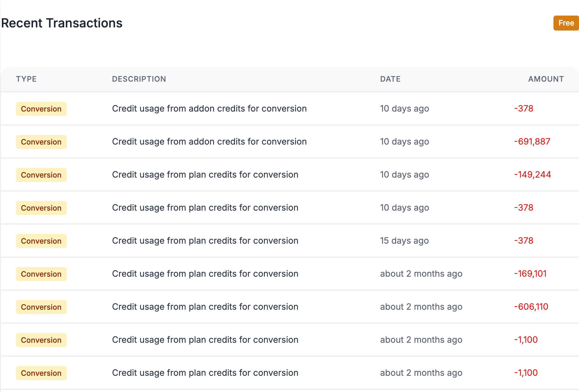Click the Recent Transactions heading
This screenshot has height=392, width=579.
pyautogui.click(x=62, y=23)
